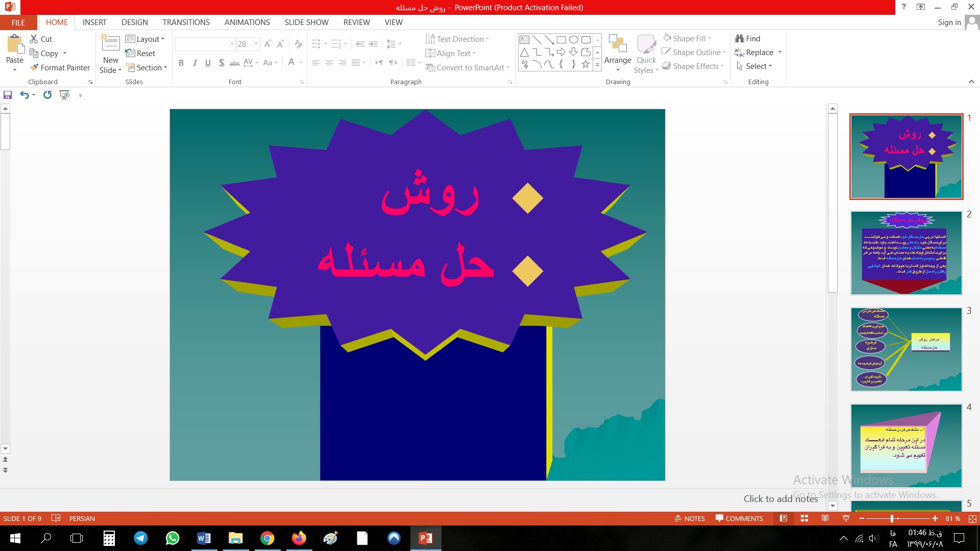Click the Sign in link
The height and width of the screenshot is (551, 980).
point(949,22)
